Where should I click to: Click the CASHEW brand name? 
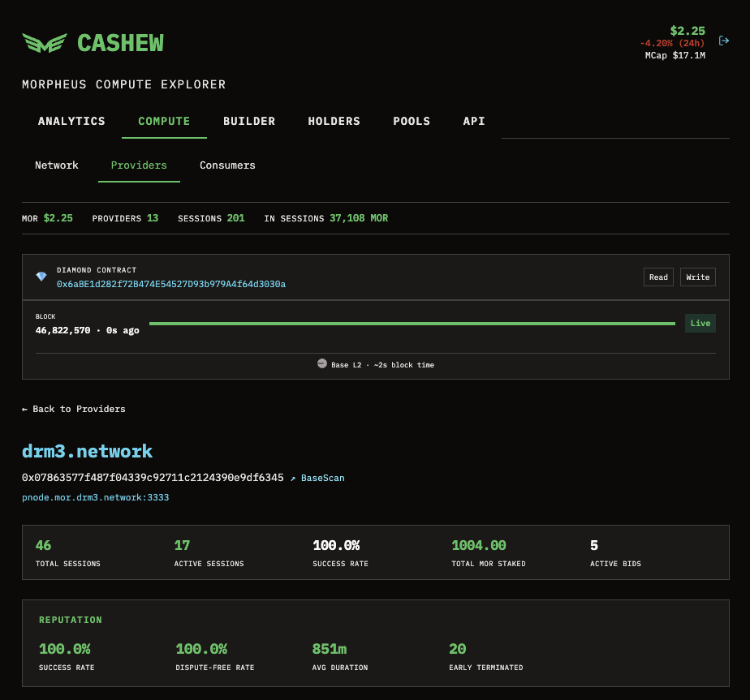[120, 43]
